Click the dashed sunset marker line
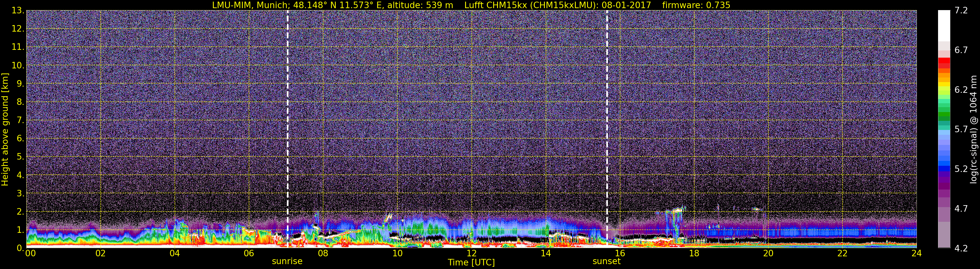 [x=607, y=129]
